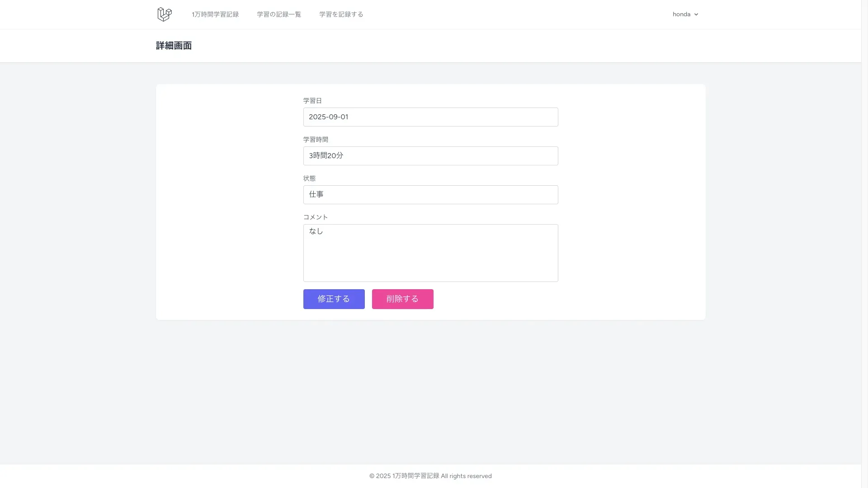
Task: Click the 詳細画面 page heading
Action: click(x=174, y=46)
